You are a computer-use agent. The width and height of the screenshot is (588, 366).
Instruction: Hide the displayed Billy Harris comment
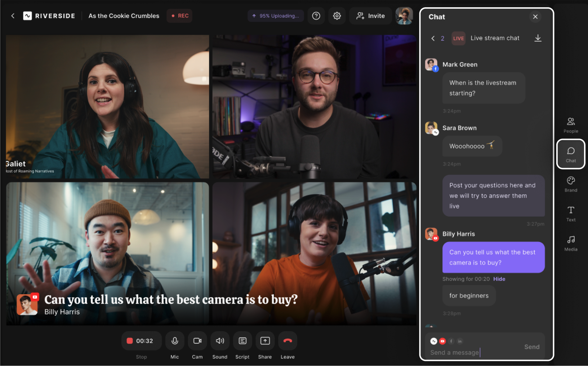pos(499,279)
